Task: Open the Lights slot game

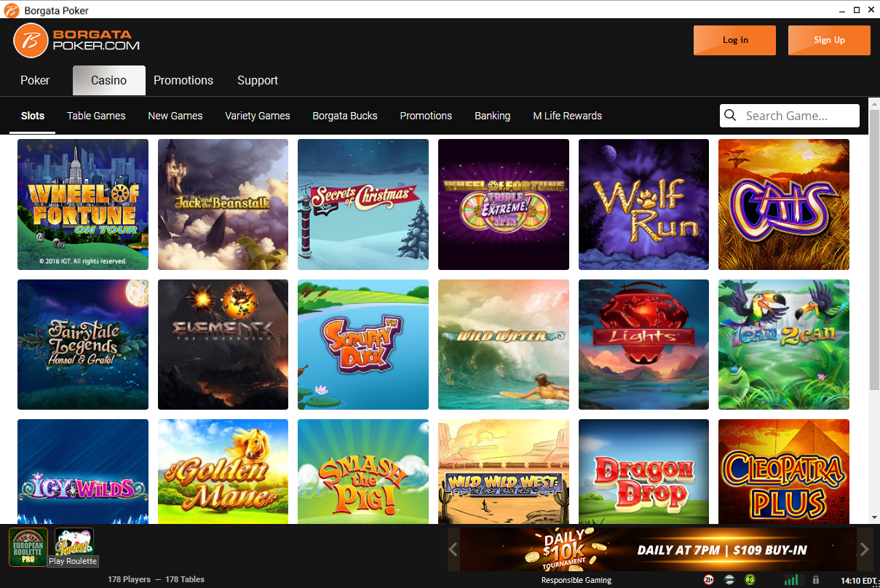Action: point(643,345)
